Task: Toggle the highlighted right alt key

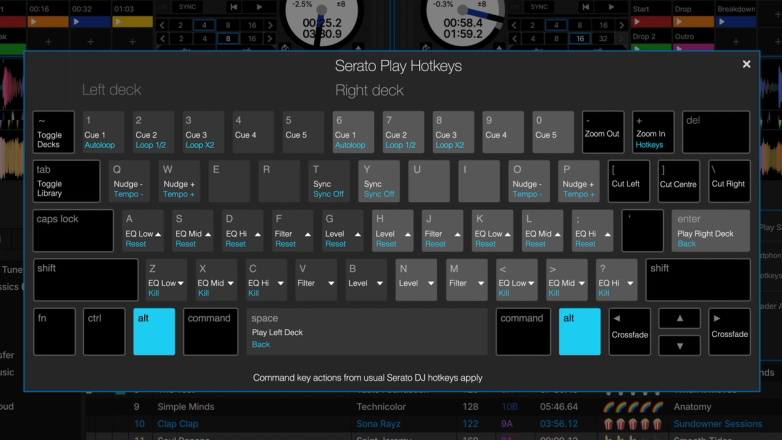Action: (580, 332)
